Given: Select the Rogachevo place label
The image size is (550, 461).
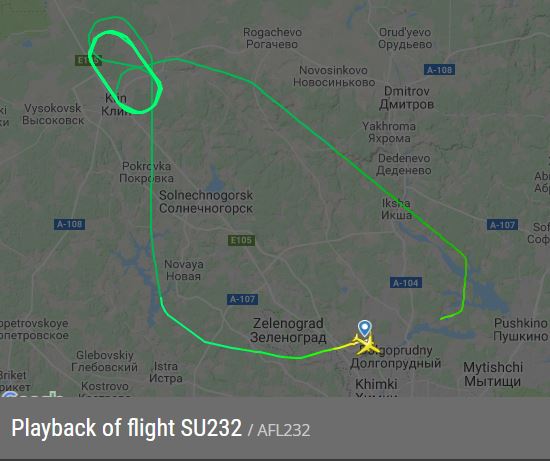Looking at the screenshot, I should 272,38.
